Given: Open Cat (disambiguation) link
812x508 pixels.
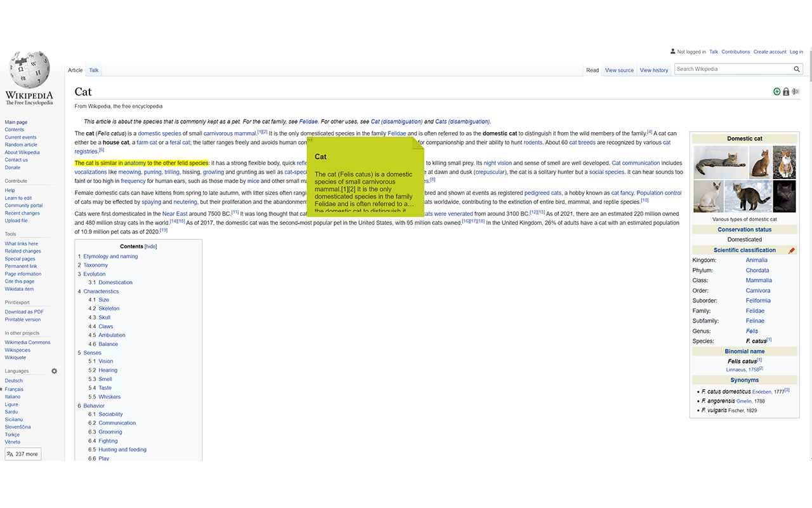Looking at the screenshot, I should 396,121.
